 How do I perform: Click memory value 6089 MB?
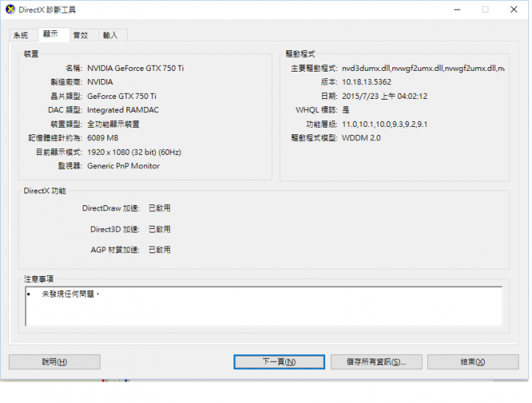tap(103, 138)
